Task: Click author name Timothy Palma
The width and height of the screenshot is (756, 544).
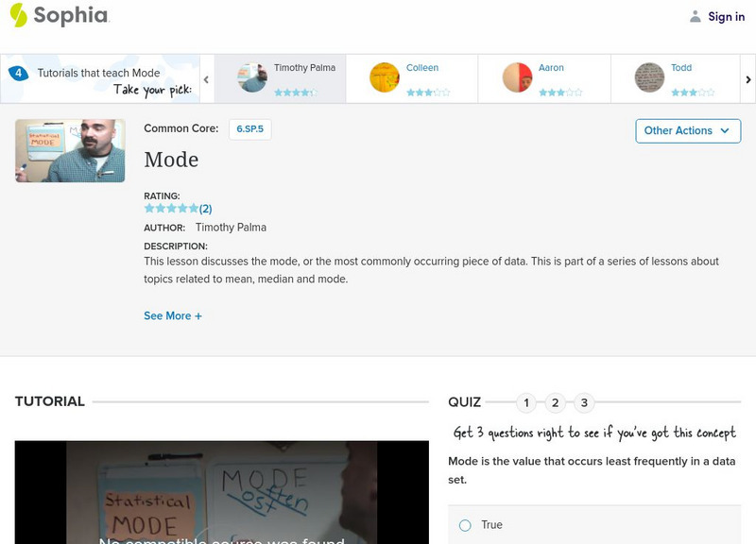Action: pos(231,228)
